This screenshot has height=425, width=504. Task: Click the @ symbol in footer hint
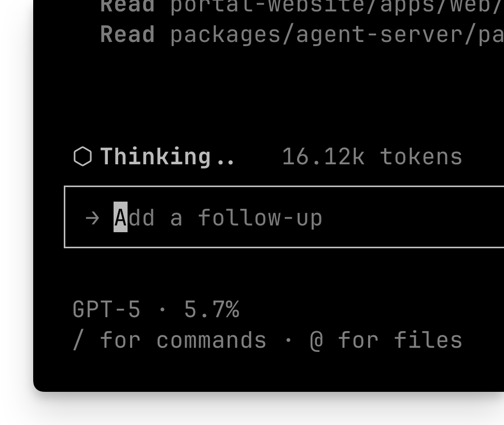pos(317,341)
